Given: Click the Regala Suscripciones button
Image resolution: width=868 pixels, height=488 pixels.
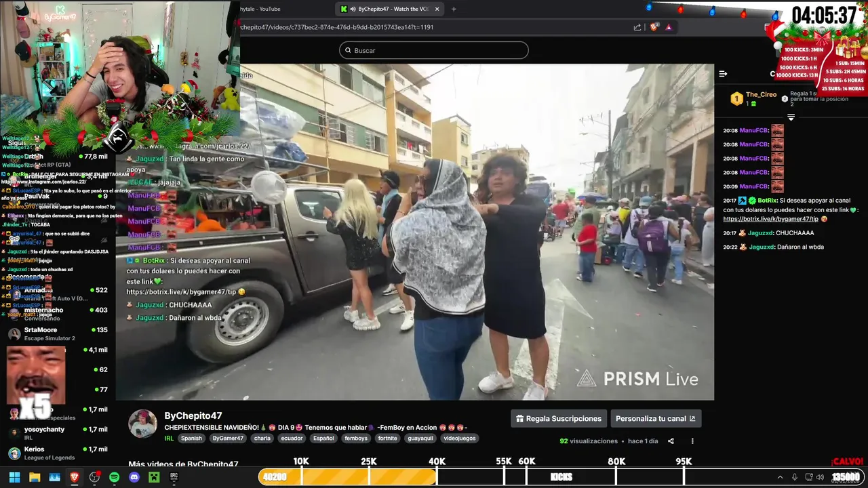Looking at the screenshot, I should (559, 418).
